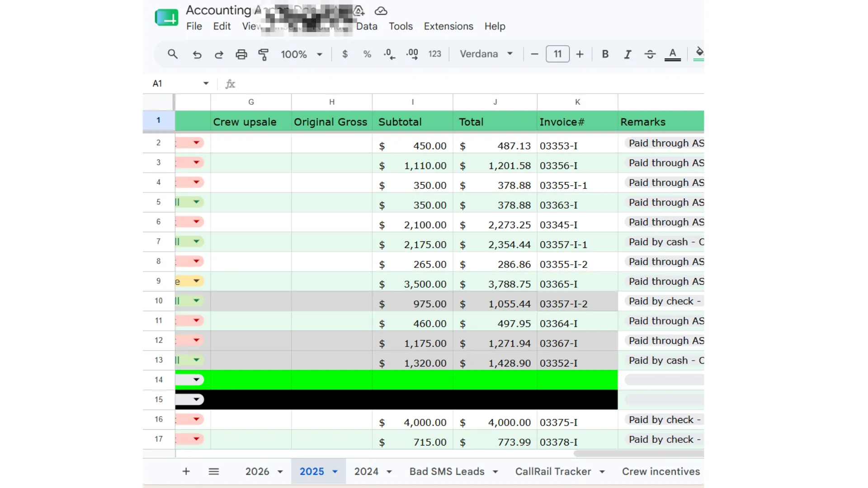Redo the last action

[x=219, y=55]
